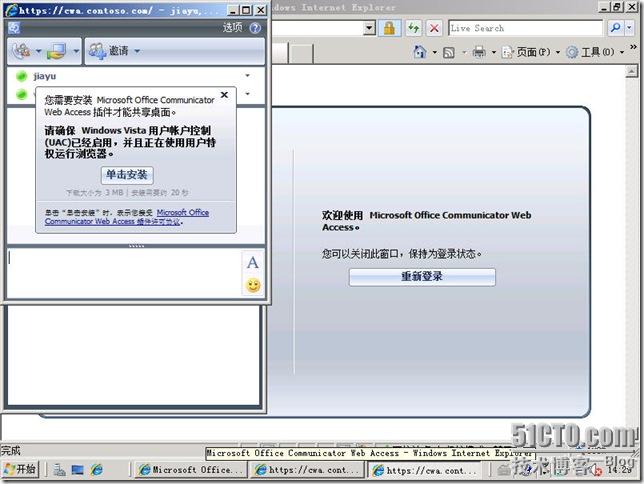Click the empty new tab button in IE
This screenshot has height=484, width=644.
(x=301, y=53)
